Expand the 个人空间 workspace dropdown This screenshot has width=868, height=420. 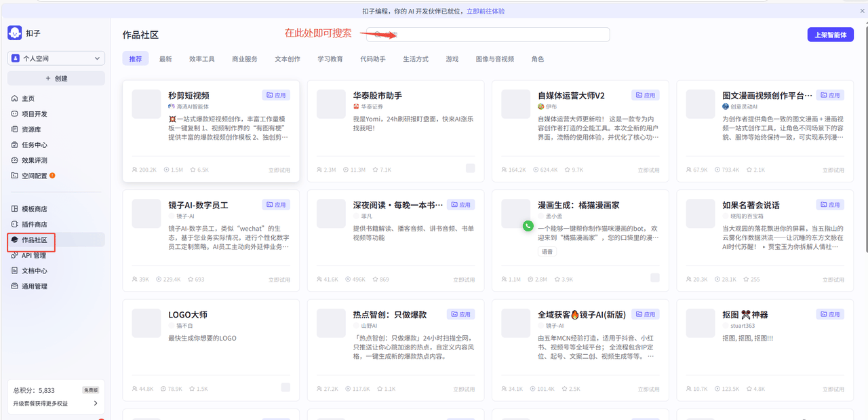[x=56, y=58]
